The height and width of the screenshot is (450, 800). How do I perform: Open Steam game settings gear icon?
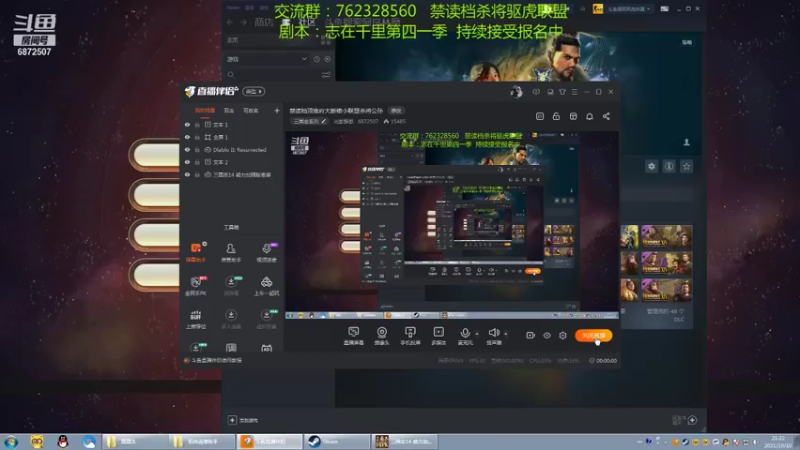pos(652,166)
